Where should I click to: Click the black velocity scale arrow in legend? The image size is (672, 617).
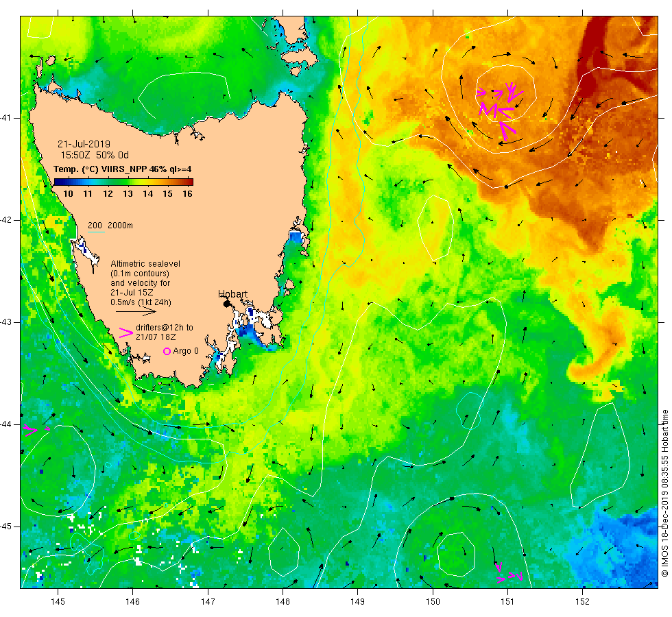136,311
